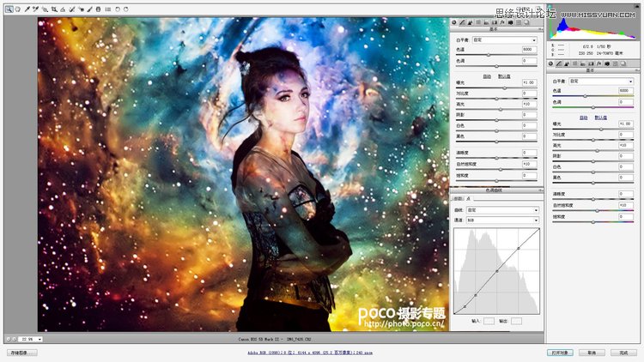Select the Hand tool
Screen dimensions: 644x362
pyautogui.click(x=17, y=9)
